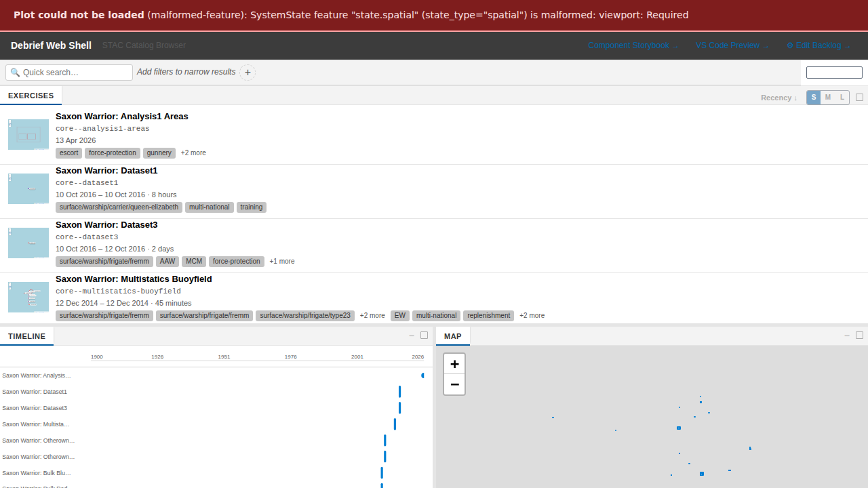
Task: Click the empty input box at top right
Action: point(834,73)
